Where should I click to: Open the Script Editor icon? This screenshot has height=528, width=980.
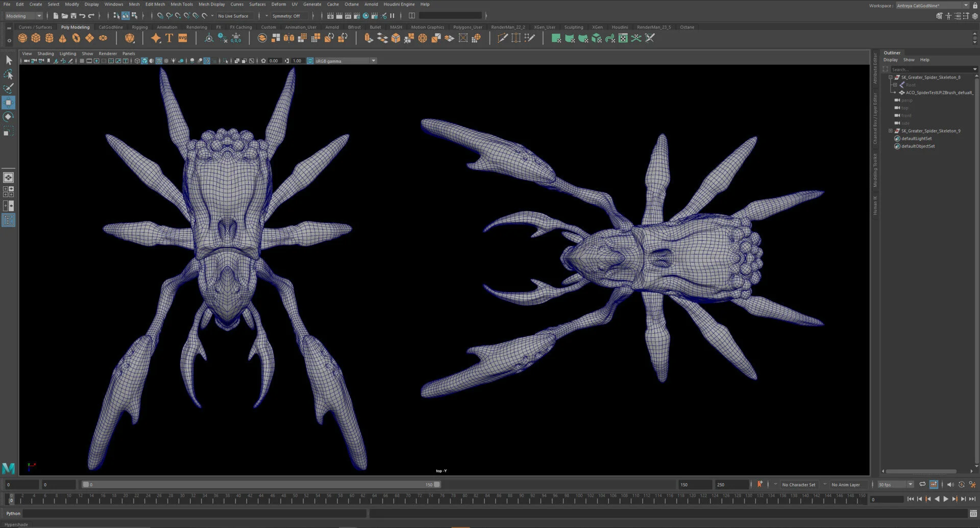pos(973,514)
